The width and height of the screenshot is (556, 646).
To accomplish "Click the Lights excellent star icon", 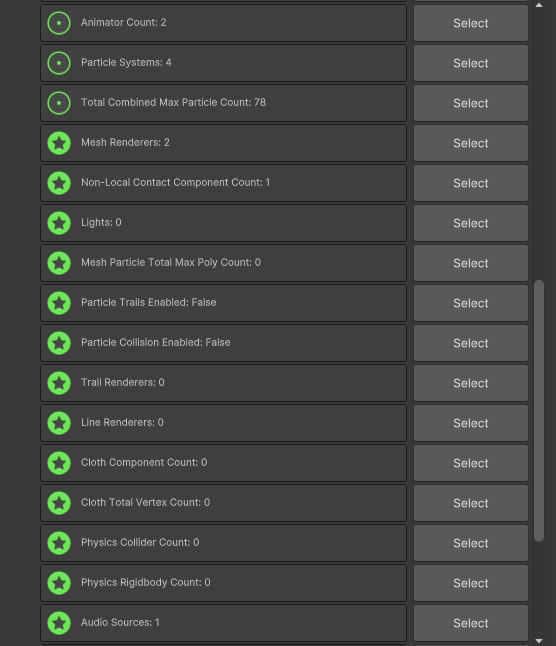I will click(59, 223).
